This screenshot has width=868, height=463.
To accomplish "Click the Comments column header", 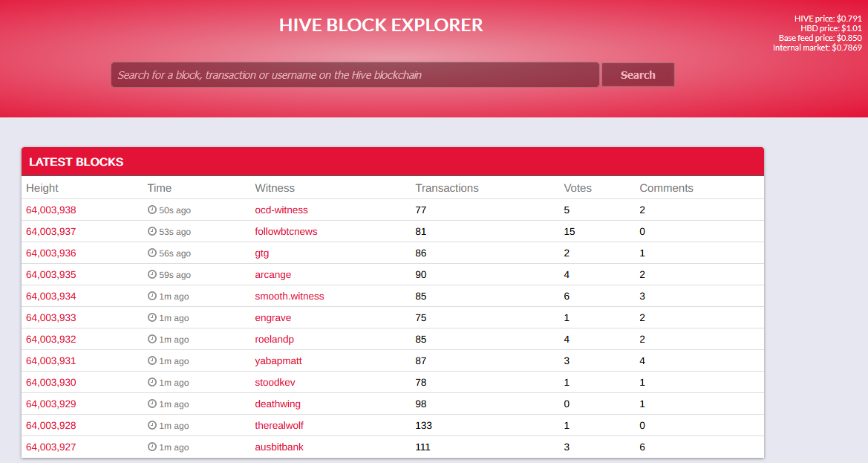I will (666, 188).
